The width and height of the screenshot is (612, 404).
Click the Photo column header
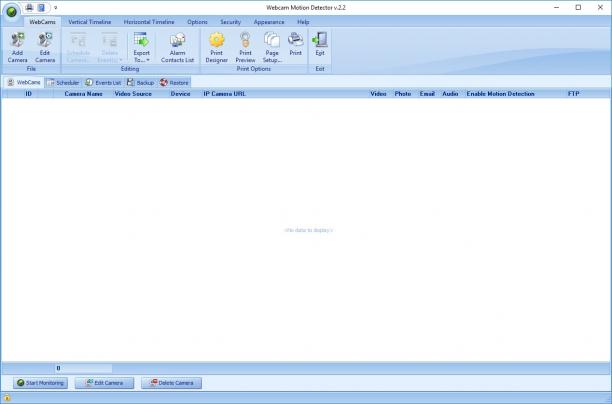coord(402,94)
